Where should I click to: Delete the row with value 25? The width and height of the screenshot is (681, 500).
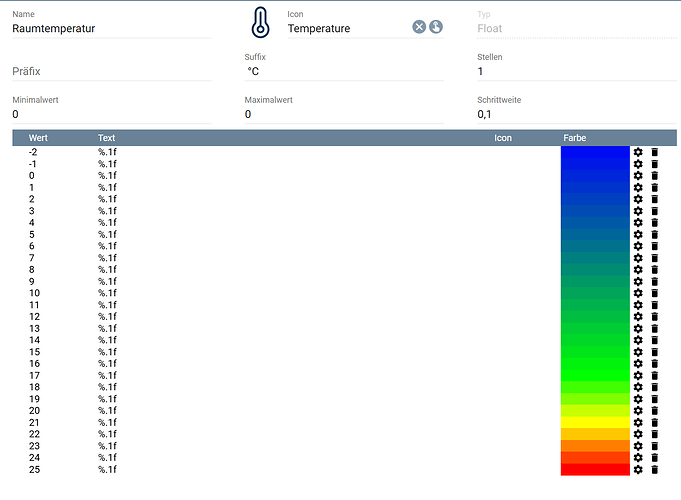[x=655, y=469]
